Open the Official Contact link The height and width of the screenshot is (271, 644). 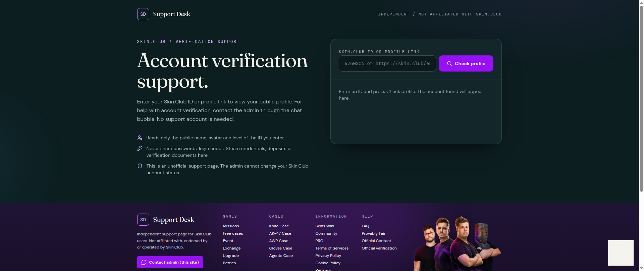pyautogui.click(x=376, y=241)
